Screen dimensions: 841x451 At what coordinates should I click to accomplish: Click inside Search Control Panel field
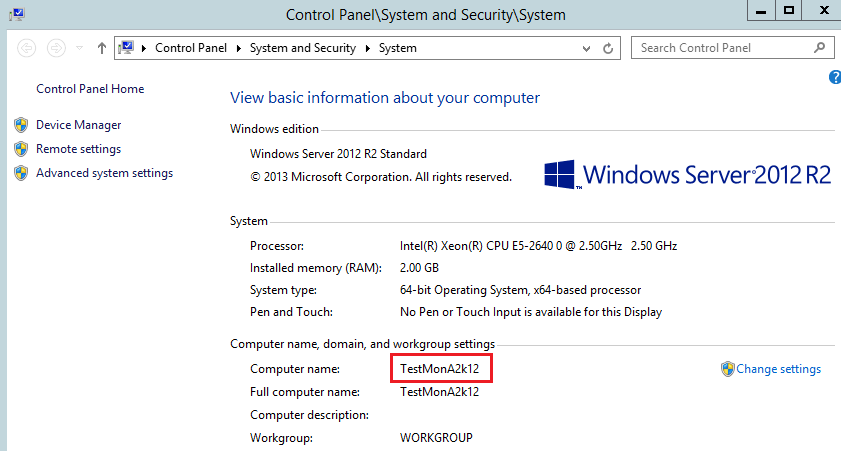pos(720,47)
